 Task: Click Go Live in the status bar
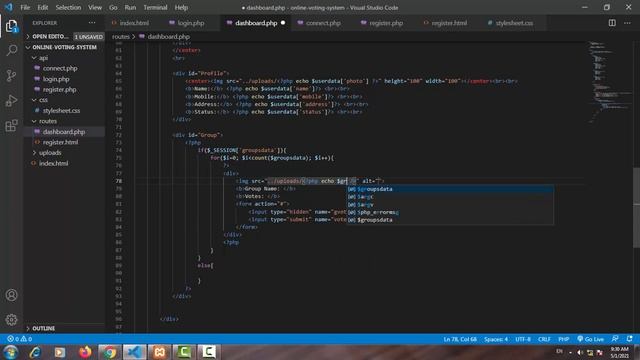(590, 339)
